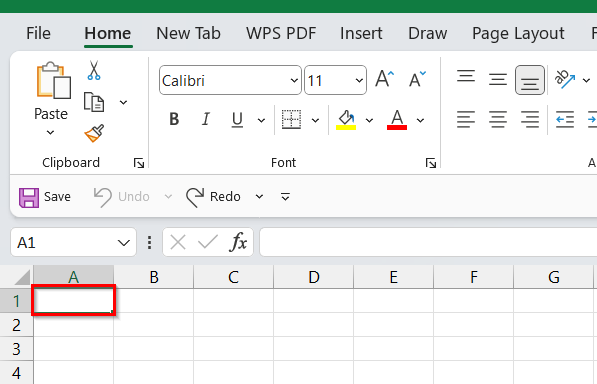Apply red font color
Screen dimensions: 597x384
pyautogui.click(x=397, y=120)
